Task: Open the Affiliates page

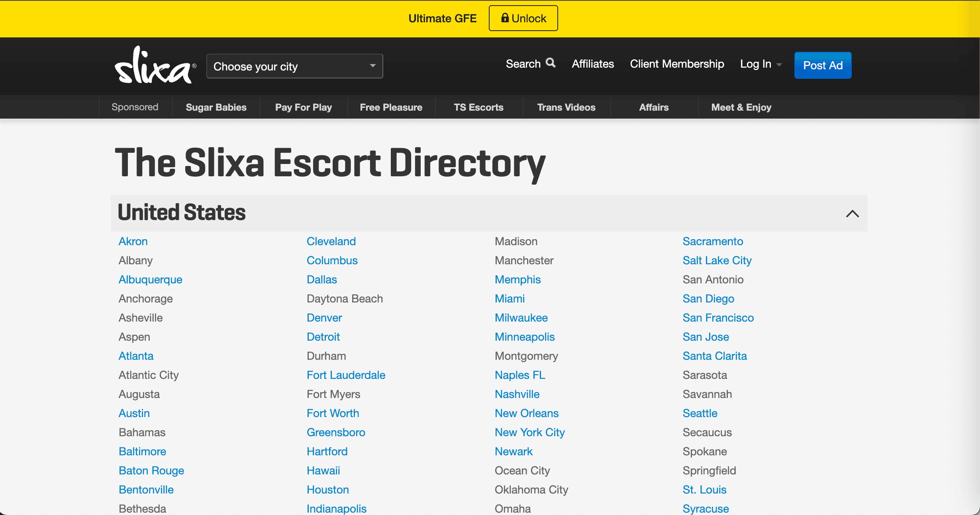Action: pyautogui.click(x=593, y=64)
